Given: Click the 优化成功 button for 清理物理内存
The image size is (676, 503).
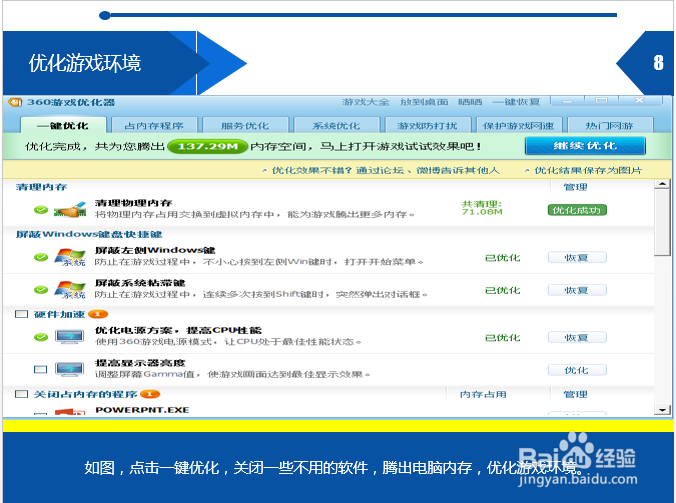Looking at the screenshot, I should 577,210.
